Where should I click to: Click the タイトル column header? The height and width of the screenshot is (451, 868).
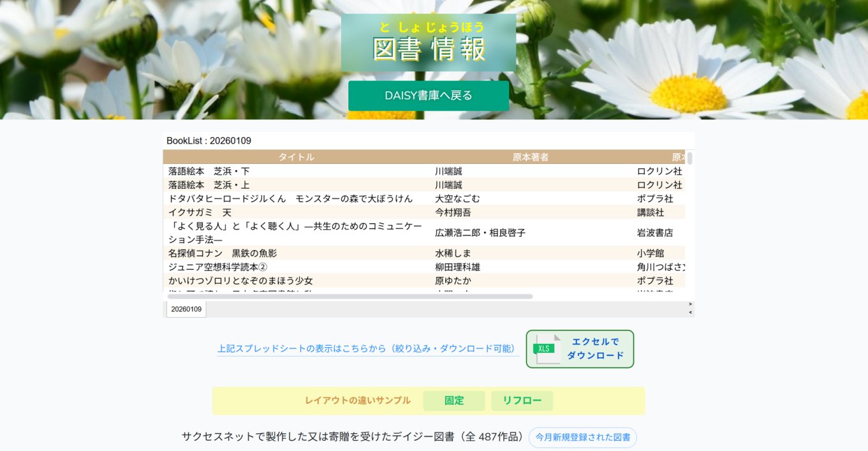[x=296, y=157]
